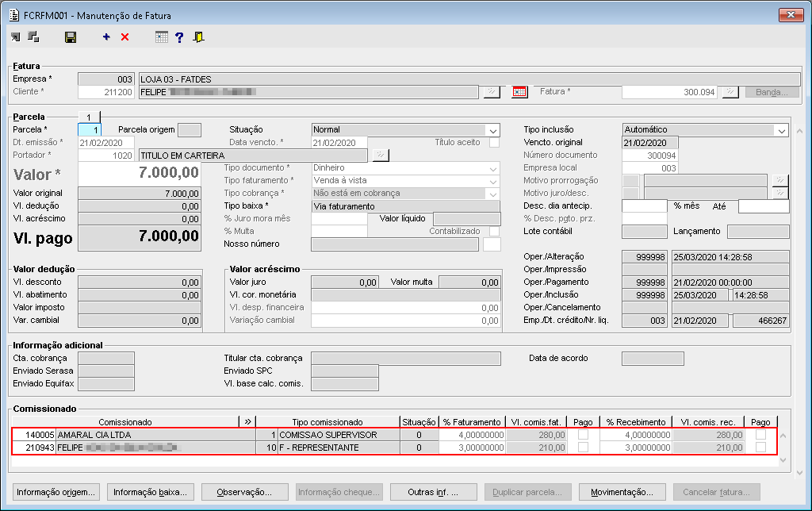The image size is (812, 511).
Task: Open lookup button next to Fatura number
Action: click(x=730, y=92)
